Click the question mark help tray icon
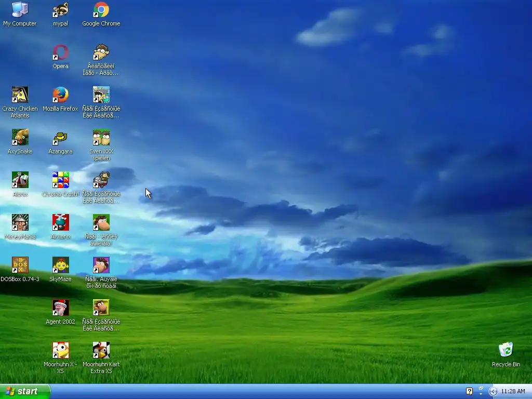The width and height of the screenshot is (532, 399). click(x=469, y=392)
